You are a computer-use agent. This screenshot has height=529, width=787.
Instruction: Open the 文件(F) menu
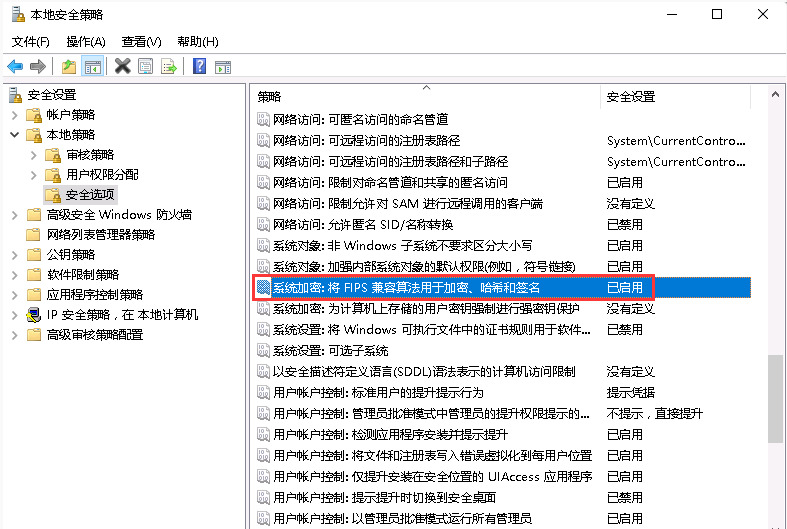(x=30, y=41)
